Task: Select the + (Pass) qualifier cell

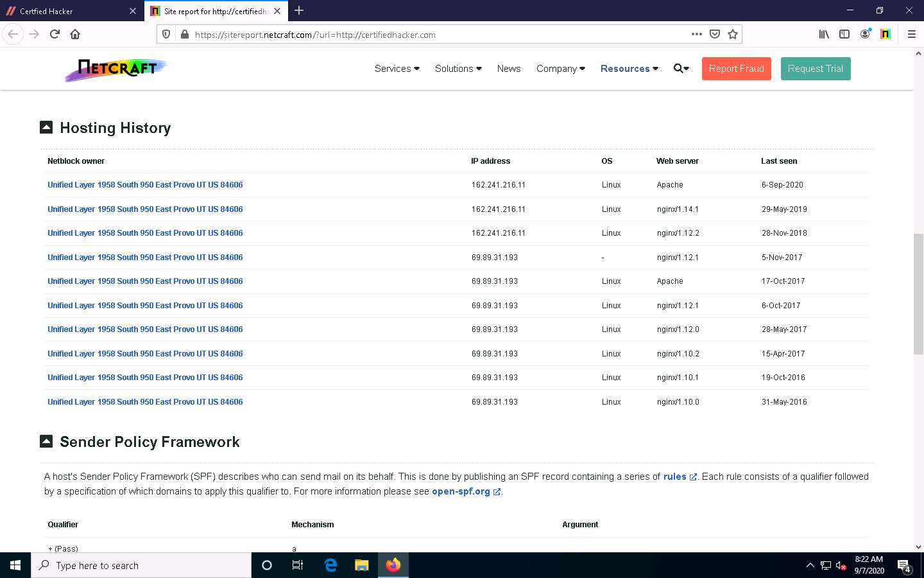Action: (x=63, y=548)
